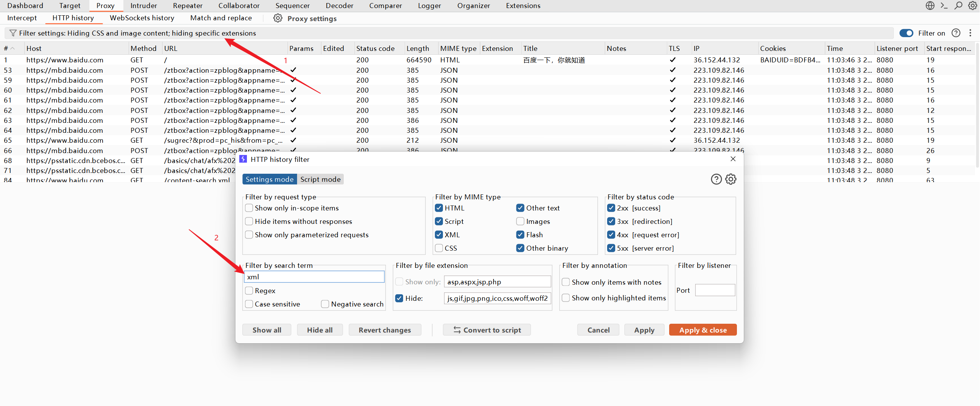Toggle the Filter on switch
Image resolution: width=980 pixels, height=406 pixels.
(x=906, y=33)
